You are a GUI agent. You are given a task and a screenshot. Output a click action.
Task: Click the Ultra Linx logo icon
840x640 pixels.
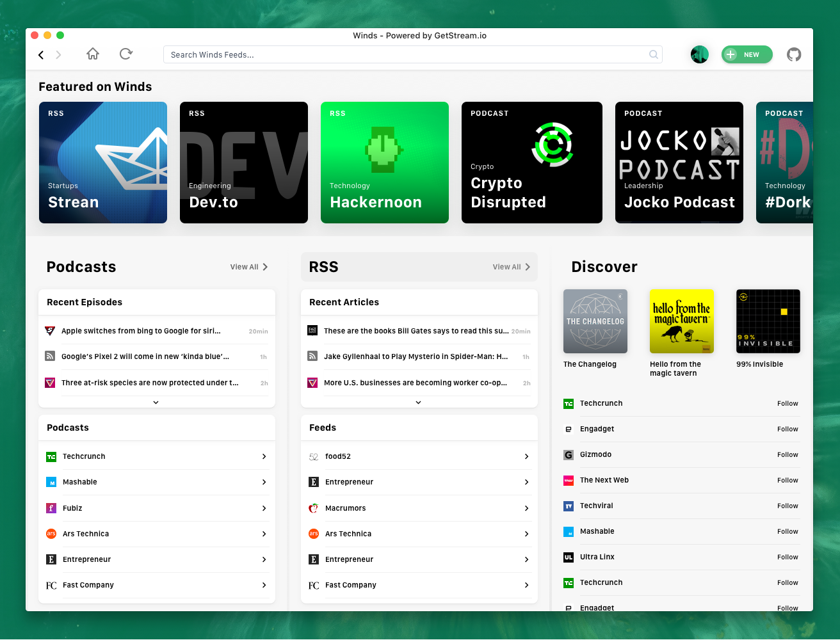[x=569, y=557]
